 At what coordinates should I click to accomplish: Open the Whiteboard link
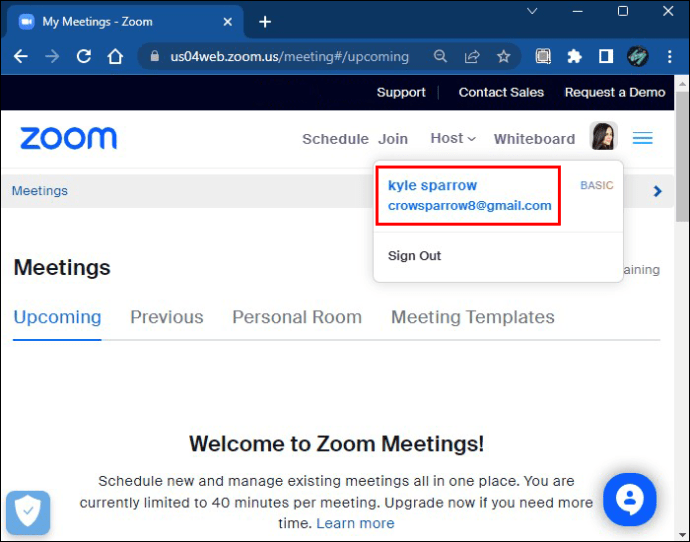[x=534, y=139]
